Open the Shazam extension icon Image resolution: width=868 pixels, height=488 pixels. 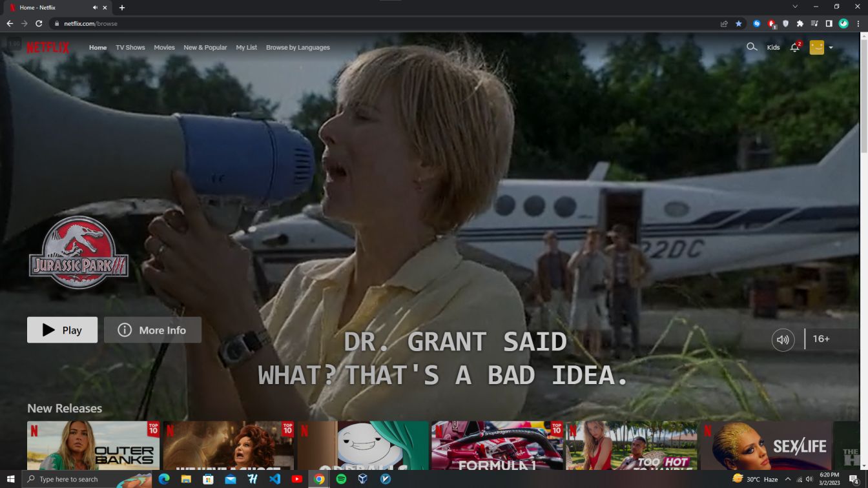click(757, 23)
